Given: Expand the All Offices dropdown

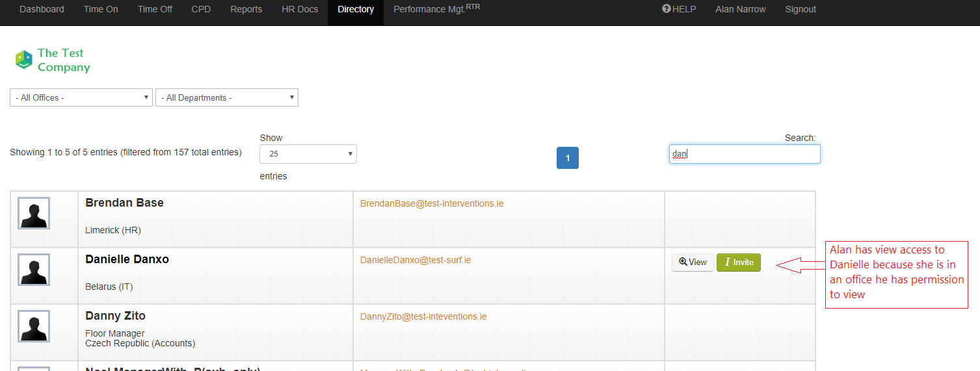Looking at the screenshot, I should (81, 97).
